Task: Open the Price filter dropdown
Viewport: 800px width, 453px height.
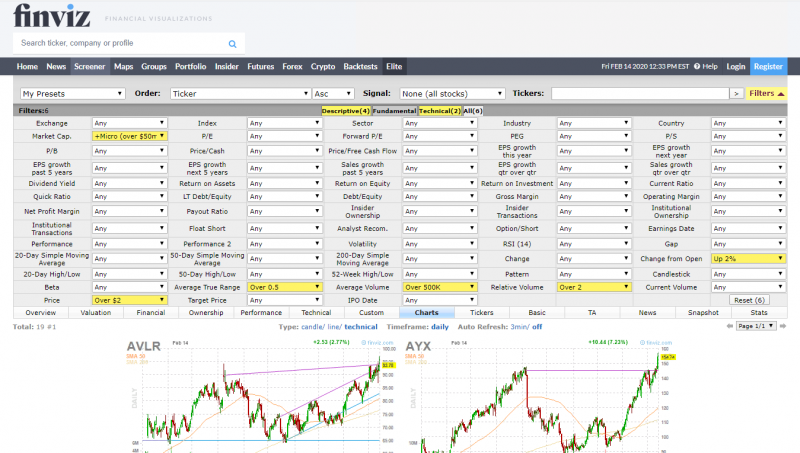Action: [x=130, y=300]
